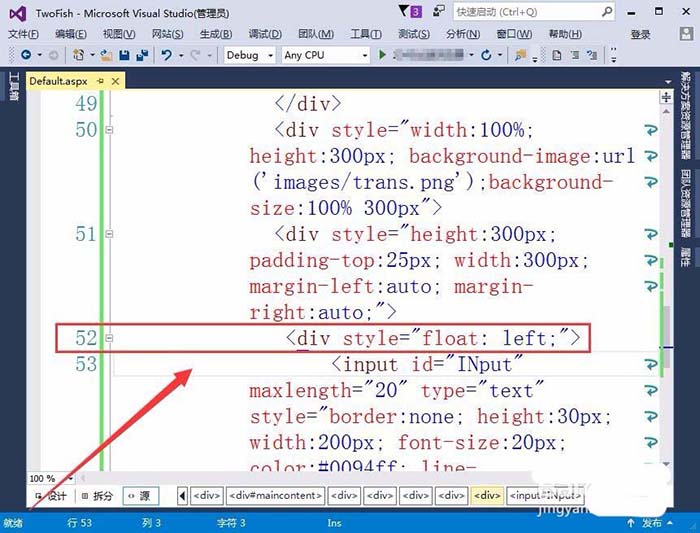Click the breadcrumb scroll-left arrow

(x=182, y=496)
